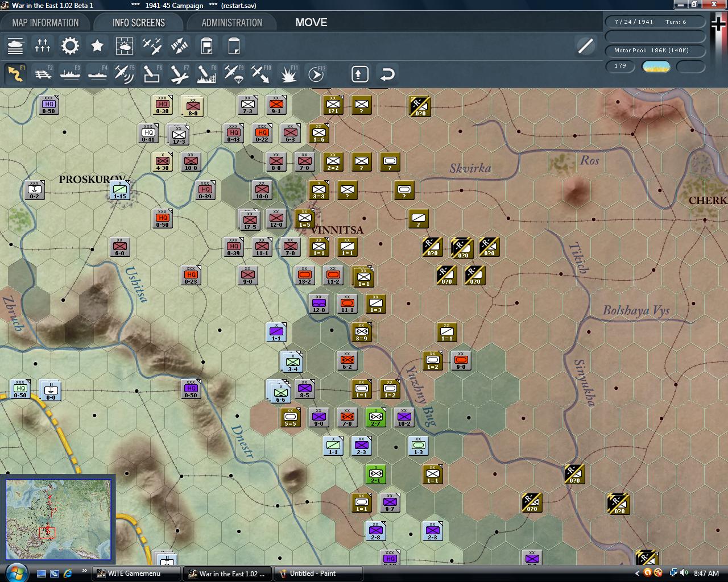Select the F2 rail move mode
The height and width of the screenshot is (582, 728).
click(x=43, y=74)
